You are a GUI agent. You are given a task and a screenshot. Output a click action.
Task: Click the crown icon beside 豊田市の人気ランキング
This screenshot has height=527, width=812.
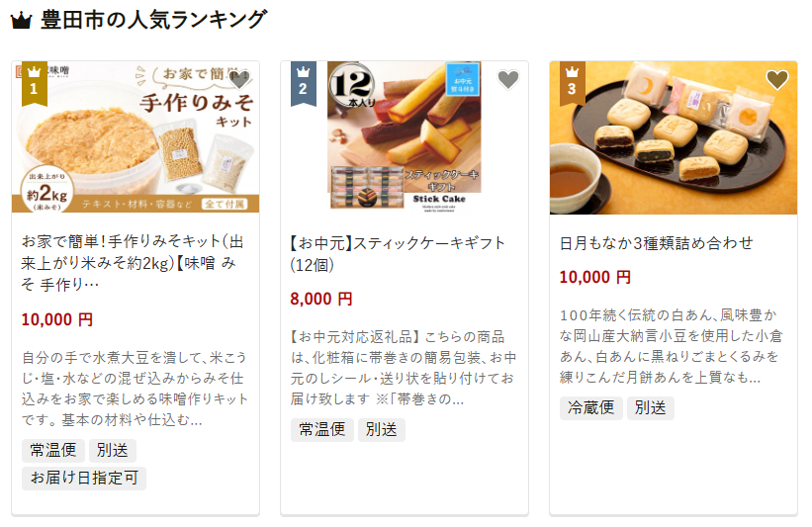21,21
